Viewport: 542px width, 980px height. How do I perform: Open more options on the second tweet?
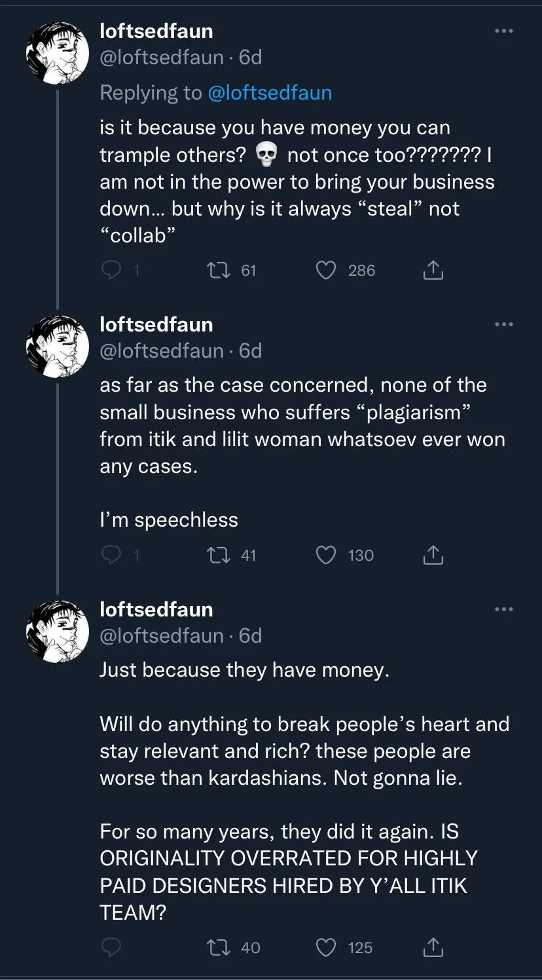pyautogui.click(x=503, y=324)
